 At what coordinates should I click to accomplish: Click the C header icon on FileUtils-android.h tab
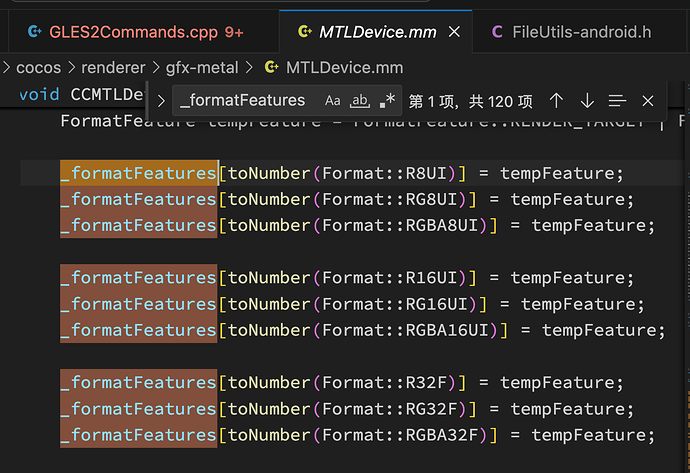click(497, 32)
